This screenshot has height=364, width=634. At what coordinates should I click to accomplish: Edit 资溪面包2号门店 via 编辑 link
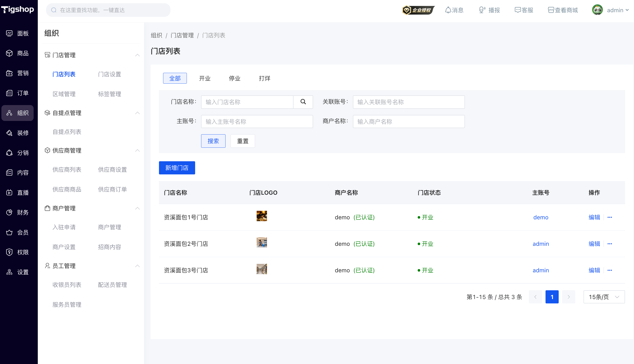click(x=594, y=244)
